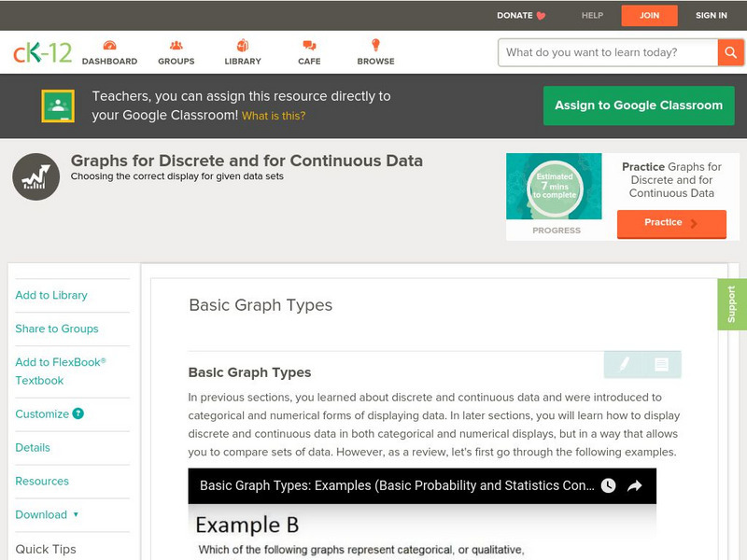Click the video Watch Later clock icon
This screenshot has width=747, height=560.
pyautogui.click(x=608, y=485)
